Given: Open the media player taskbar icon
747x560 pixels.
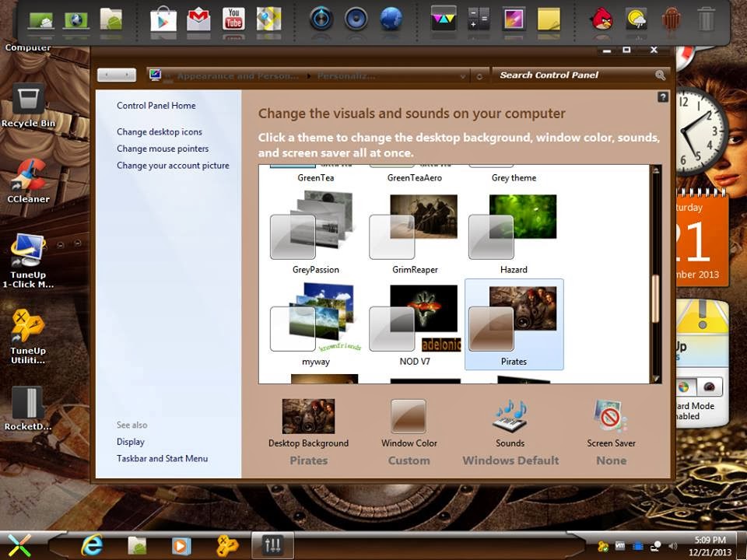Looking at the screenshot, I should [181, 546].
